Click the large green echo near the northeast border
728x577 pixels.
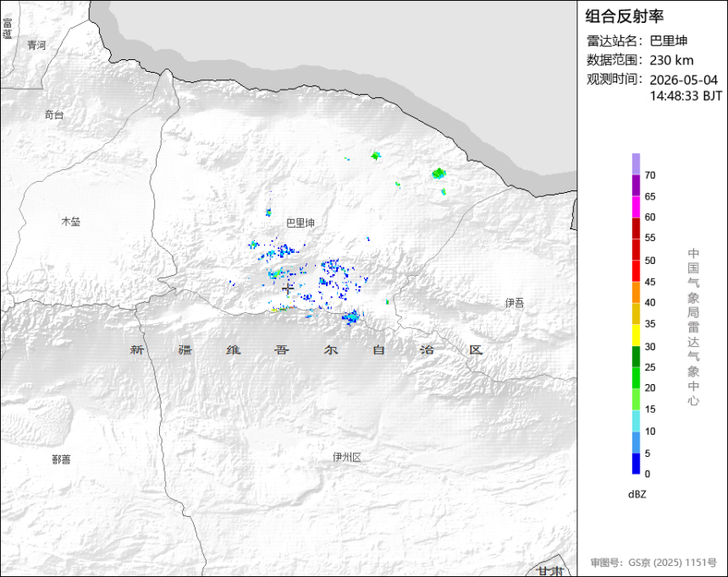438,173
